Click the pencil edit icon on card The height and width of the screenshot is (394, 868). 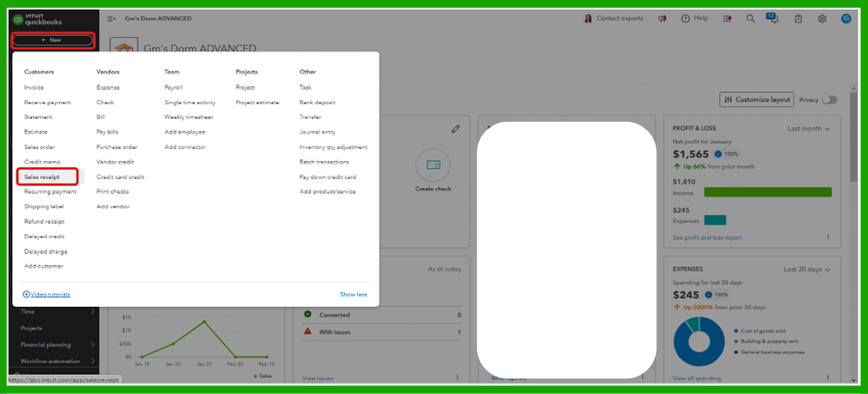click(x=455, y=129)
